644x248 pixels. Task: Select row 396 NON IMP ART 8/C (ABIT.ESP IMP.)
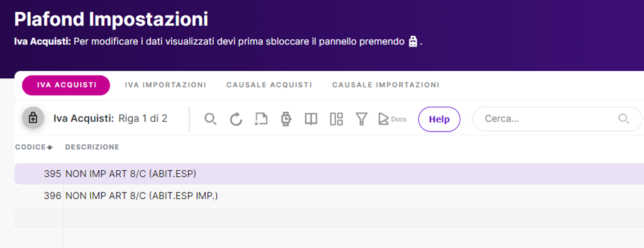click(329, 196)
